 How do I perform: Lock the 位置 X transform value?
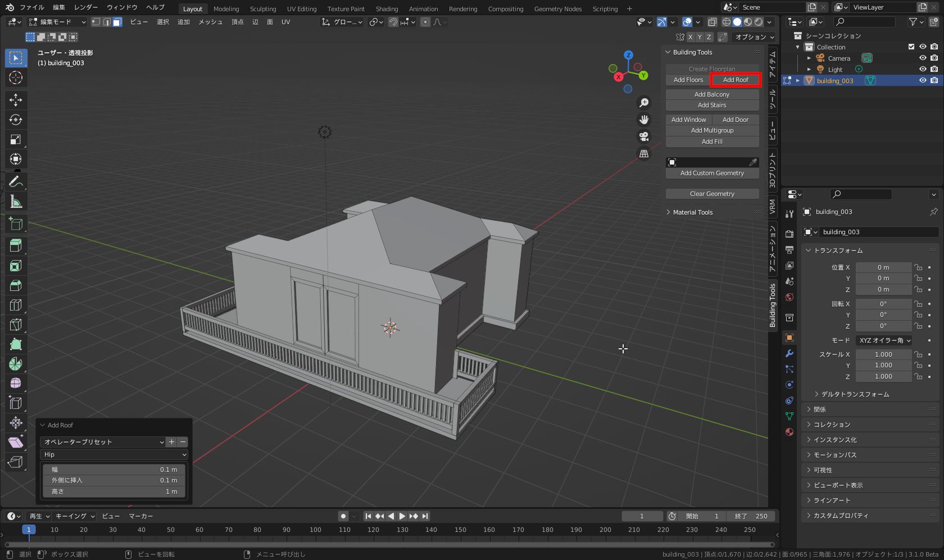[918, 267]
